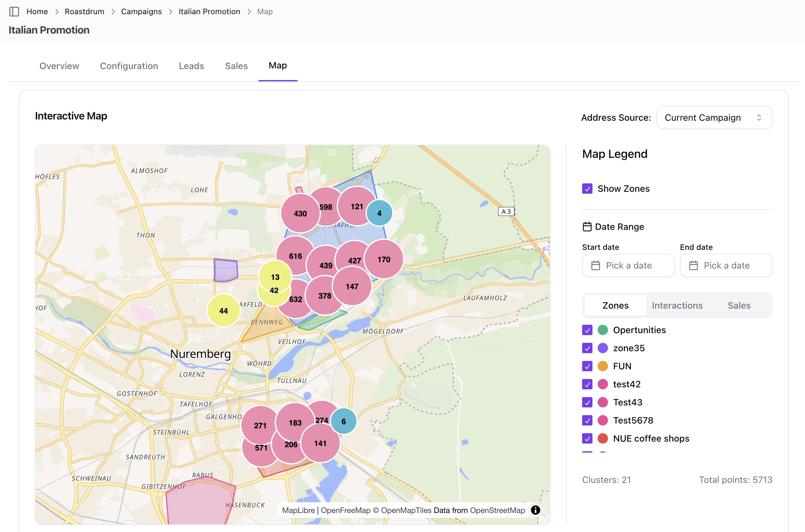Switch to the Leads tab

click(191, 66)
